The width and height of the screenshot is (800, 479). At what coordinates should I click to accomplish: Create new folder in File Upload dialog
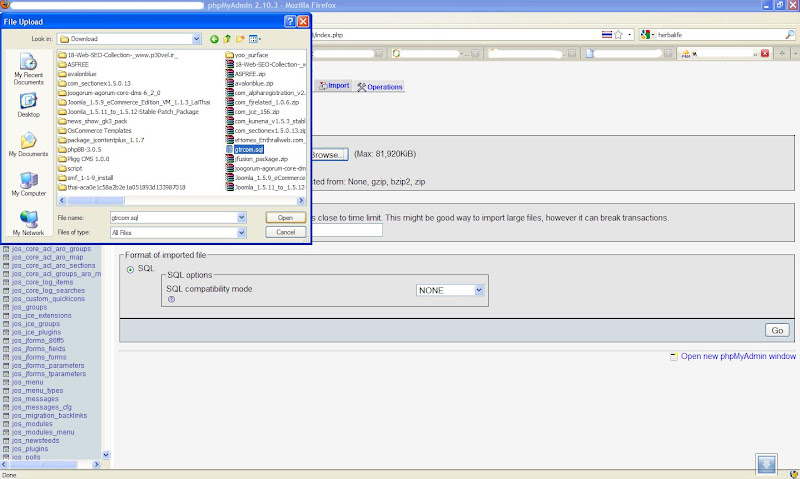240,39
